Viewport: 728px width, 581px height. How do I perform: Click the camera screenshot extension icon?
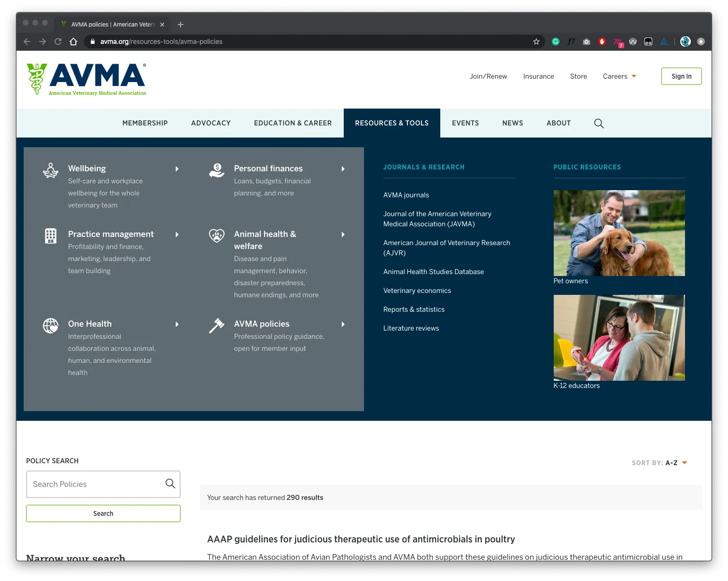click(x=587, y=41)
